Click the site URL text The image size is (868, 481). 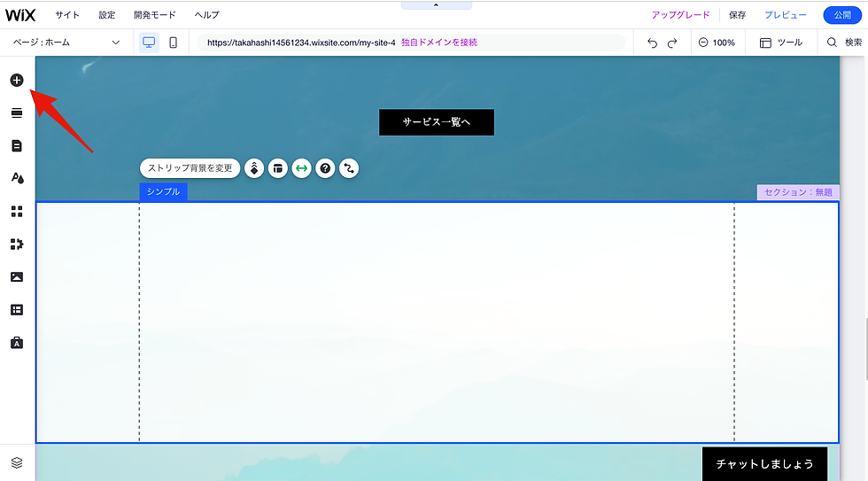301,43
